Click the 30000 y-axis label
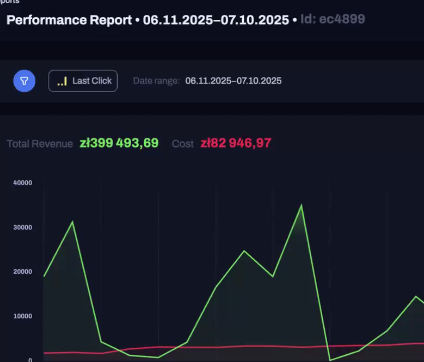The image size is (424, 362). [x=23, y=227]
